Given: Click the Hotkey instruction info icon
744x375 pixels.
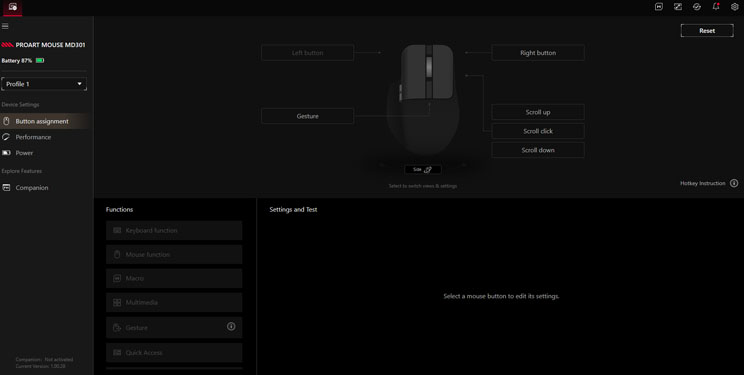Looking at the screenshot, I should (x=734, y=183).
